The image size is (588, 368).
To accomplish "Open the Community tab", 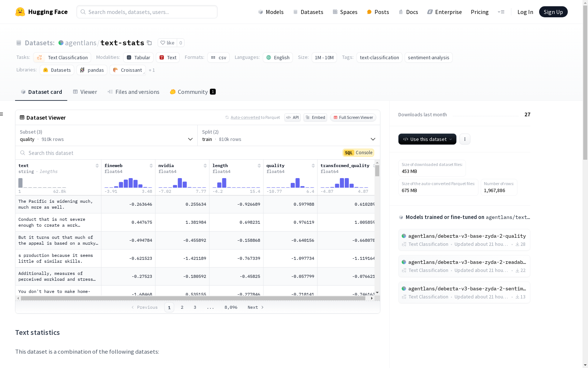I will point(193,92).
